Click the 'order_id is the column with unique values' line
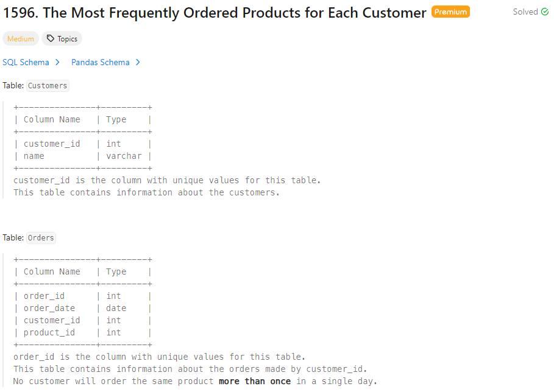This screenshot has width=554, height=392. (x=159, y=357)
